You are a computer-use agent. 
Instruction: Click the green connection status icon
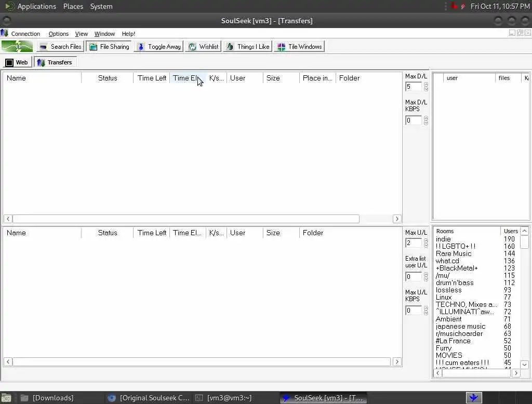[x=17, y=46]
